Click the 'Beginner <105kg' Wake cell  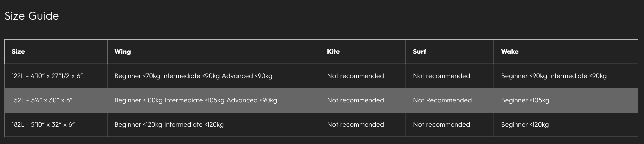coord(525,100)
